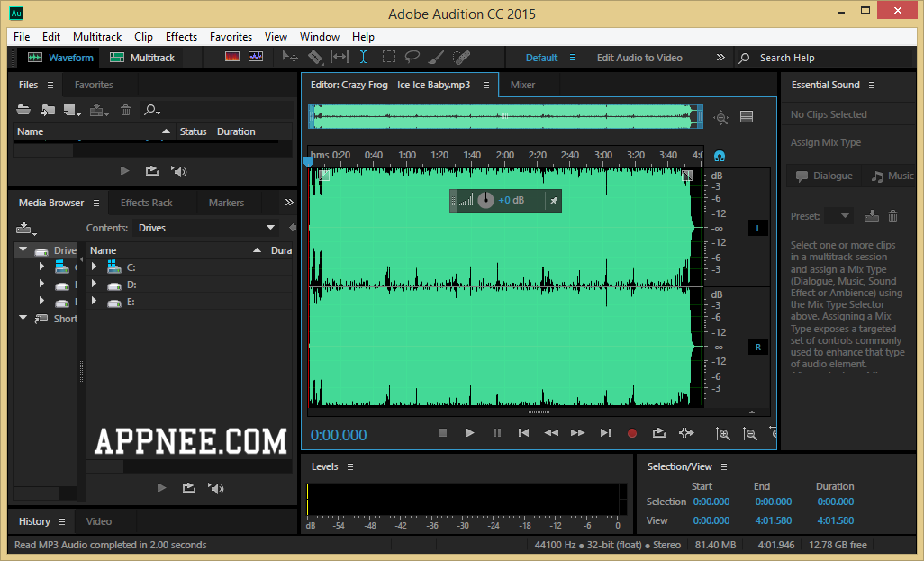
Task: Switch to Edit Audio to Video workspace
Action: (639, 58)
